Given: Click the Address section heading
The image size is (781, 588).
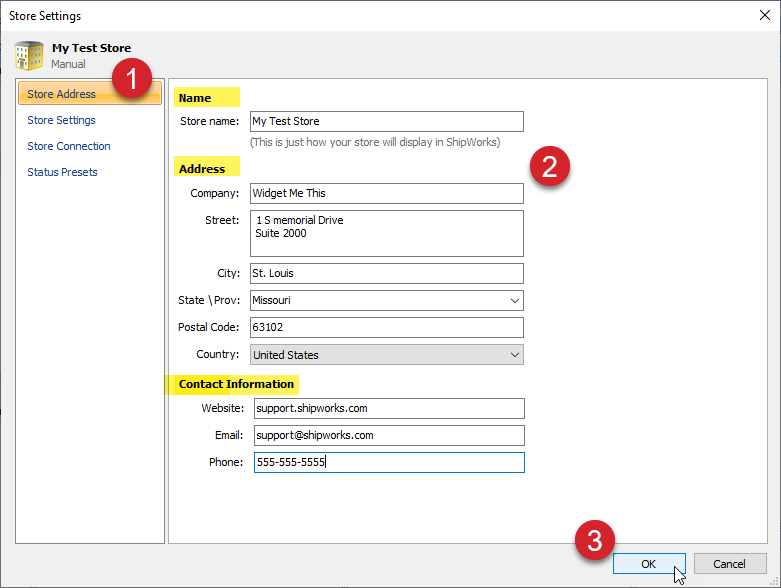Looking at the screenshot, I should [x=202, y=169].
